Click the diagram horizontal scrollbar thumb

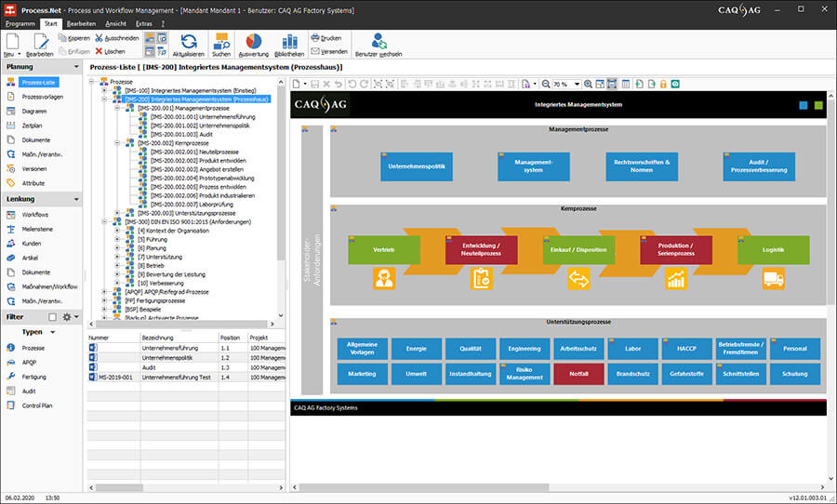(x=423, y=487)
